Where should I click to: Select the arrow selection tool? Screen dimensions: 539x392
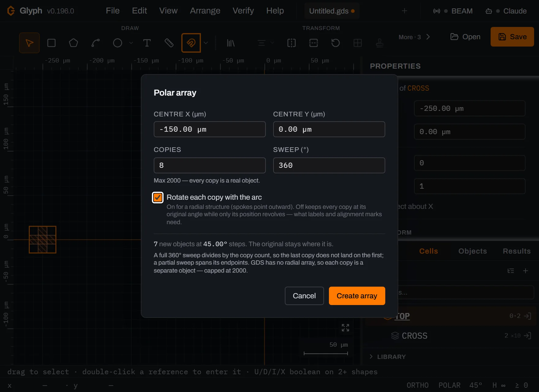tap(29, 43)
